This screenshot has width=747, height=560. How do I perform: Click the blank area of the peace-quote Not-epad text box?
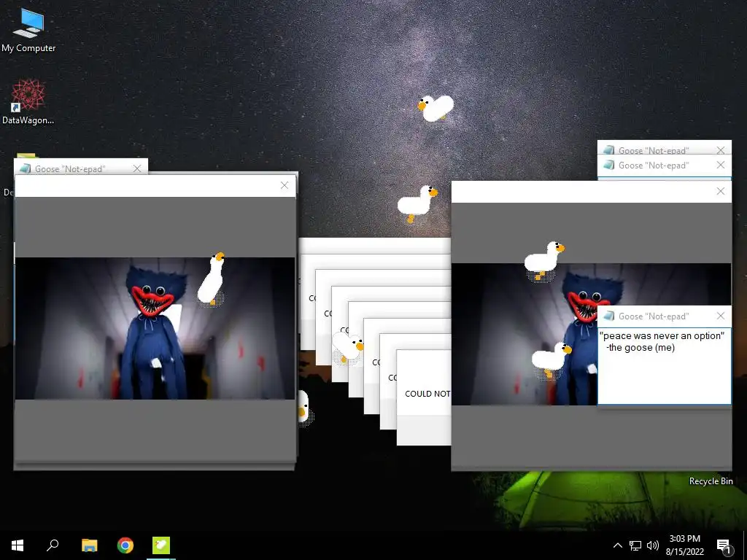pos(664,378)
